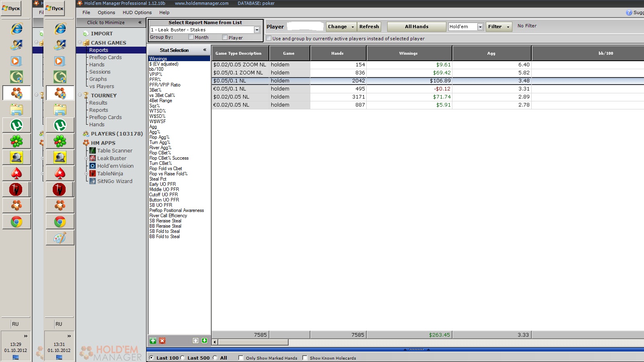Open Sessions under Cash Games
This screenshot has width=644, height=362.
click(100, 72)
